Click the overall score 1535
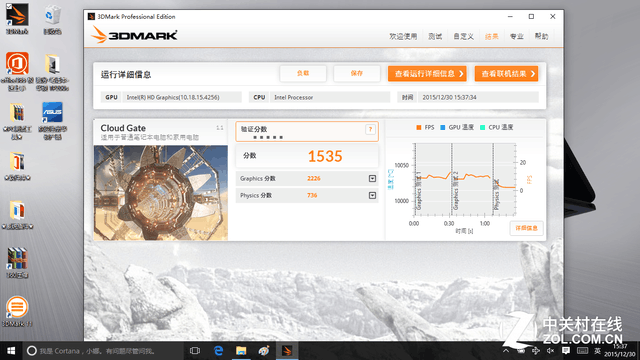This screenshot has width=640, height=360. click(x=325, y=156)
